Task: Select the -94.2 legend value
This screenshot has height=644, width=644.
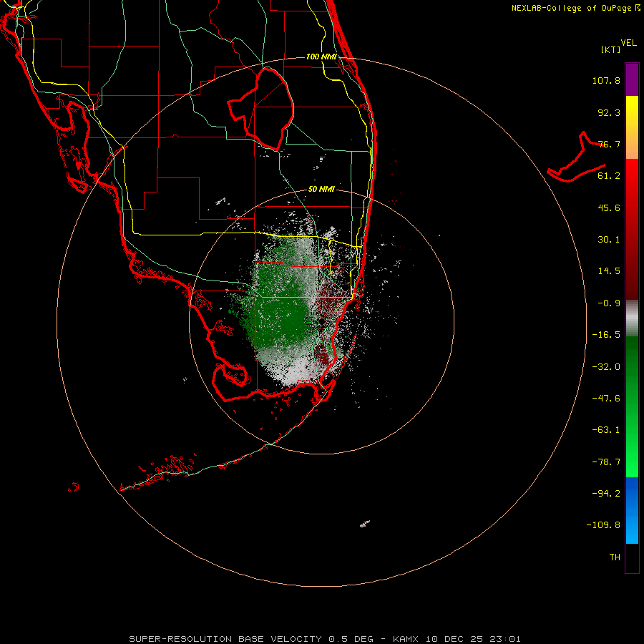Action: click(606, 494)
